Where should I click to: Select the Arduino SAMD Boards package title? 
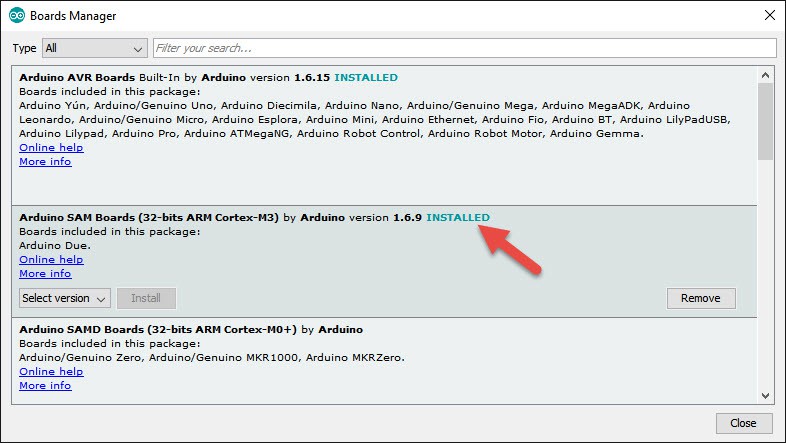tap(158, 329)
